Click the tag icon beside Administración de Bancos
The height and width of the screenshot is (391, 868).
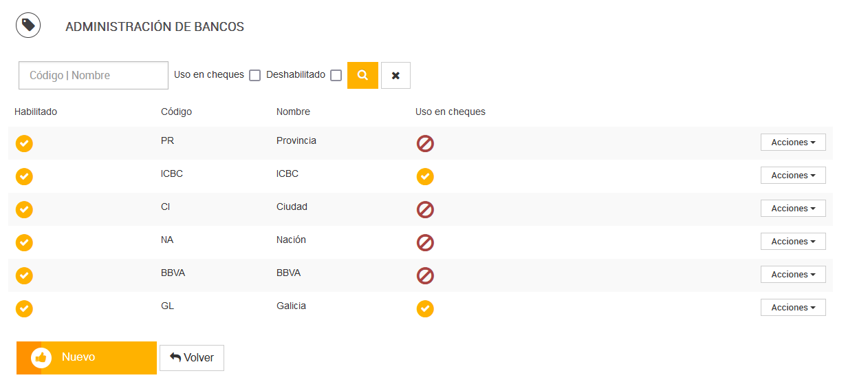click(x=28, y=25)
